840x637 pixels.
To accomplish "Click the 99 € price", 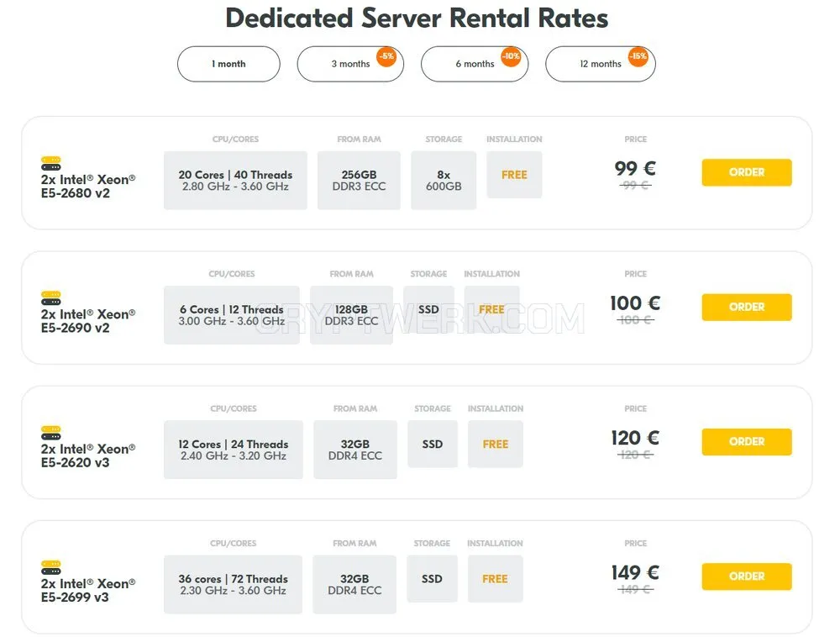I will [x=635, y=168].
